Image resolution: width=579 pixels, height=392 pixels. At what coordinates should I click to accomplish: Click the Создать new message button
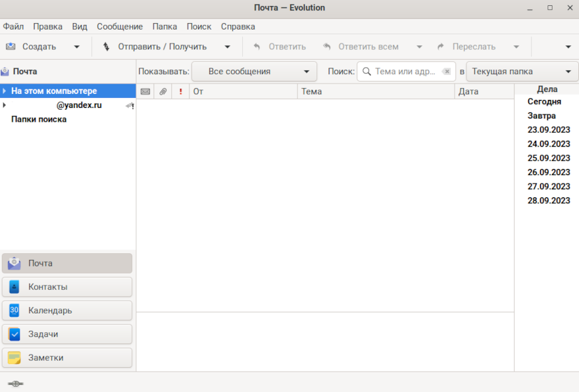32,47
